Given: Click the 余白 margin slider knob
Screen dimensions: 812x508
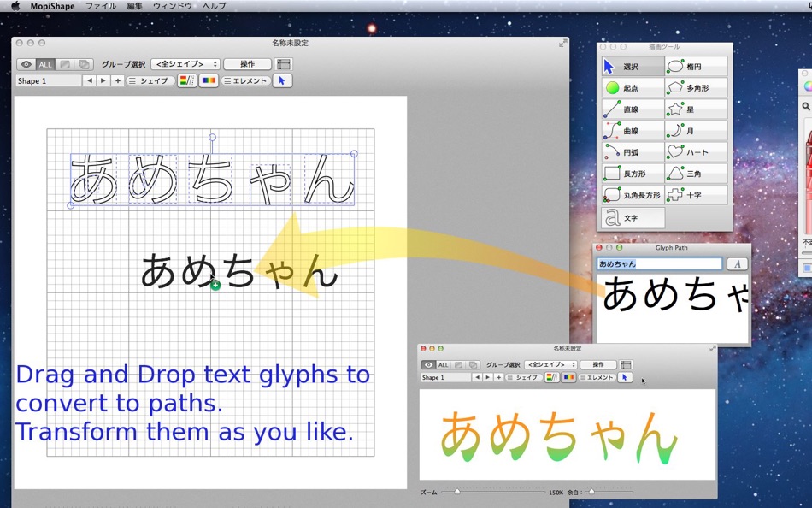Looking at the screenshot, I should pyautogui.click(x=591, y=492).
